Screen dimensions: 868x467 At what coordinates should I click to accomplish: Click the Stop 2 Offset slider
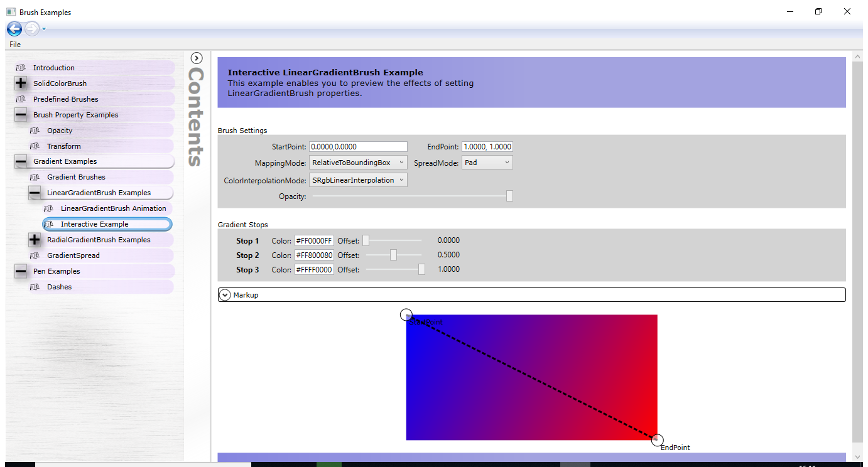click(393, 255)
